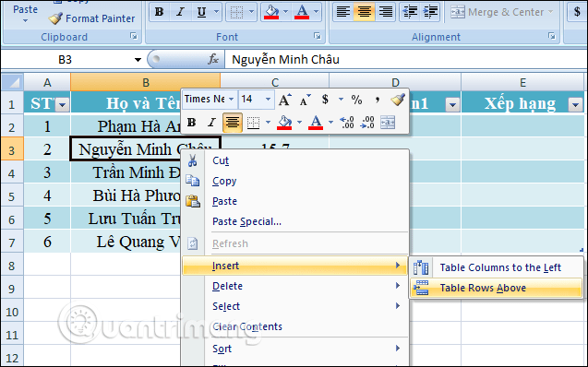Open the Underline style dropdown arrow
The image size is (588, 367).
[x=216, y=12]
